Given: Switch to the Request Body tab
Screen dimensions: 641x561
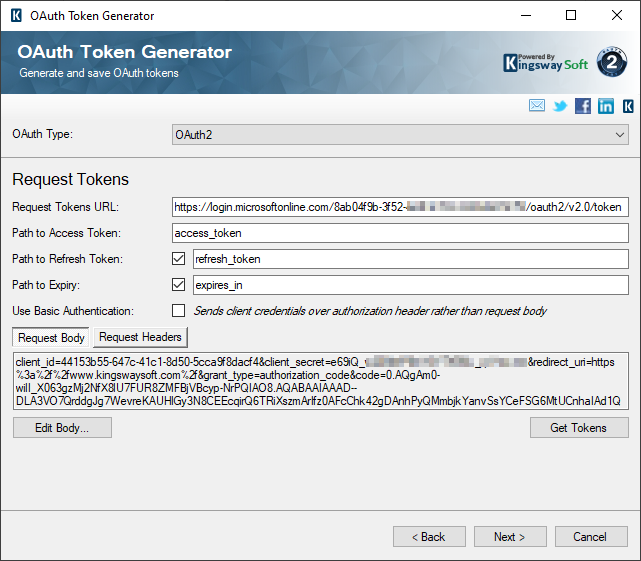Looking at the screenshot, I should point(52,338).
